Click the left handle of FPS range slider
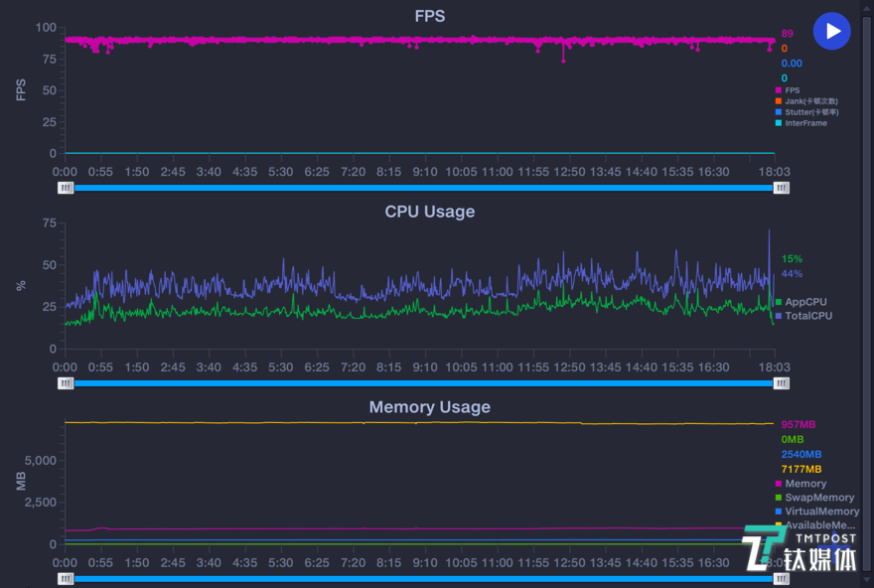The width and height of the screenshot is (874, 588). pyautogui.click(x=66, y=187)
